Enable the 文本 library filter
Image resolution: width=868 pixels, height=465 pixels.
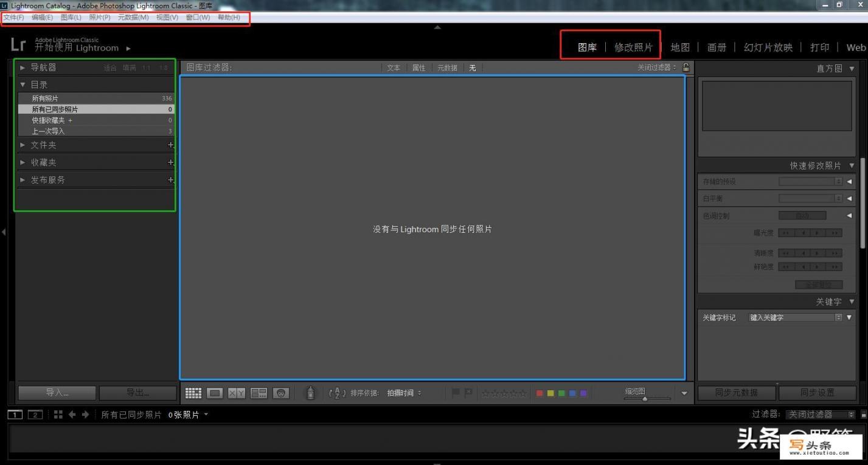coord(394,68)
